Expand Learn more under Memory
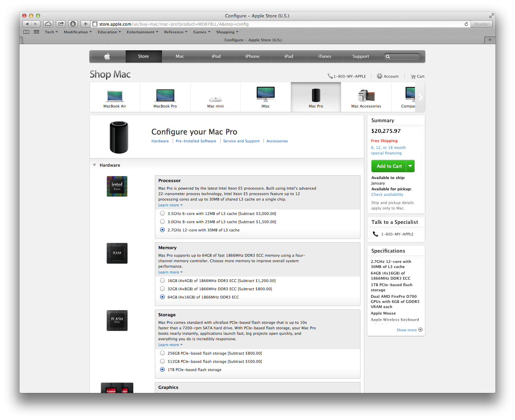The height and width of the screenshot is (420, 515). pyautogui.click(x=170, y=272)
